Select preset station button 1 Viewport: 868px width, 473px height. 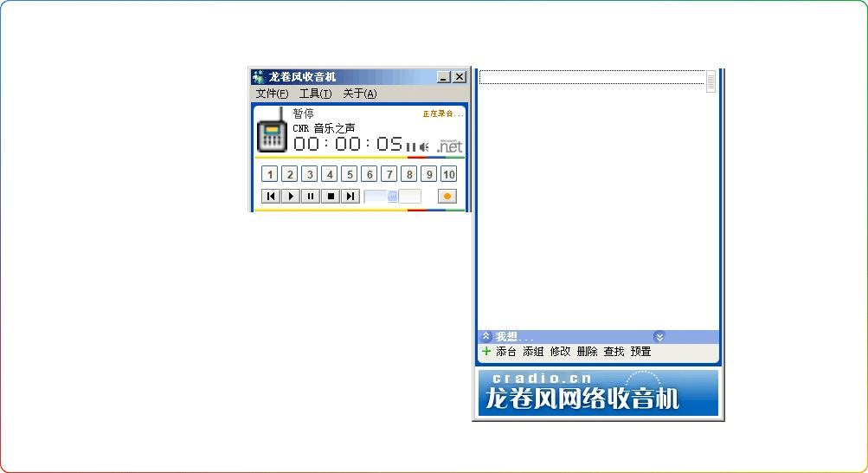(269, 174)
